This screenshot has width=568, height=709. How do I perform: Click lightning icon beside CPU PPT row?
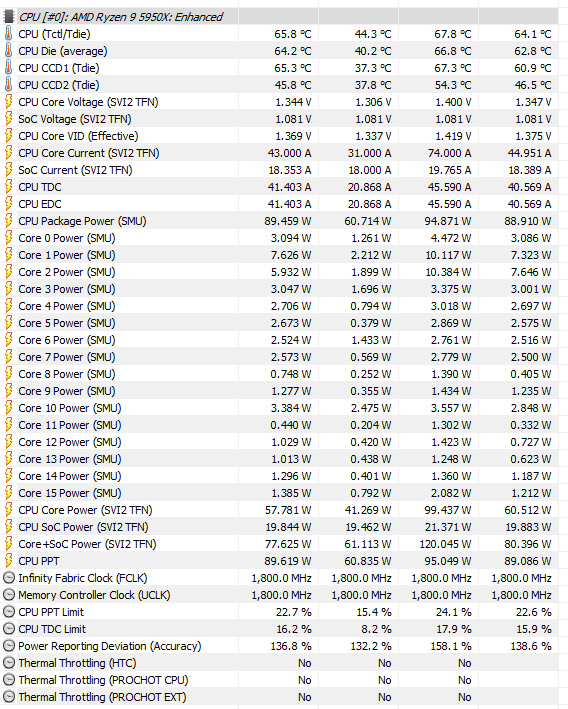click(x=8, y=561)
